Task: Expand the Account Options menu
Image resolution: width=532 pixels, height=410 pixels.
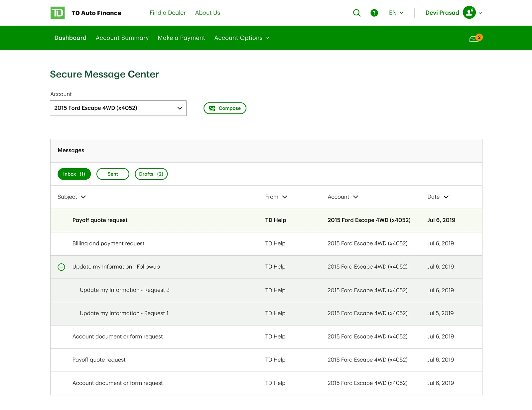Action: pyautogui.click(x=242, y=38)
